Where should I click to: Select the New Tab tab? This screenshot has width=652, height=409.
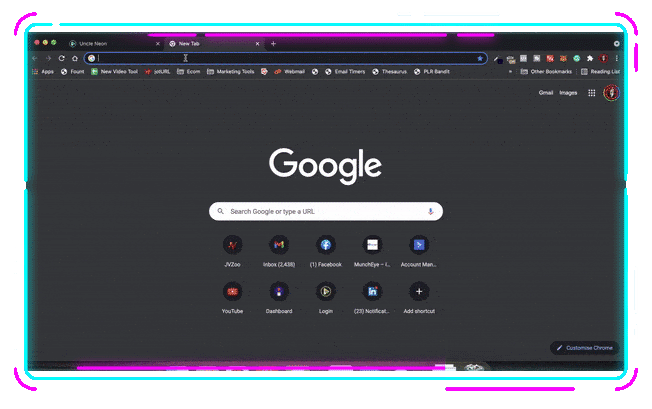pos(214,43)
